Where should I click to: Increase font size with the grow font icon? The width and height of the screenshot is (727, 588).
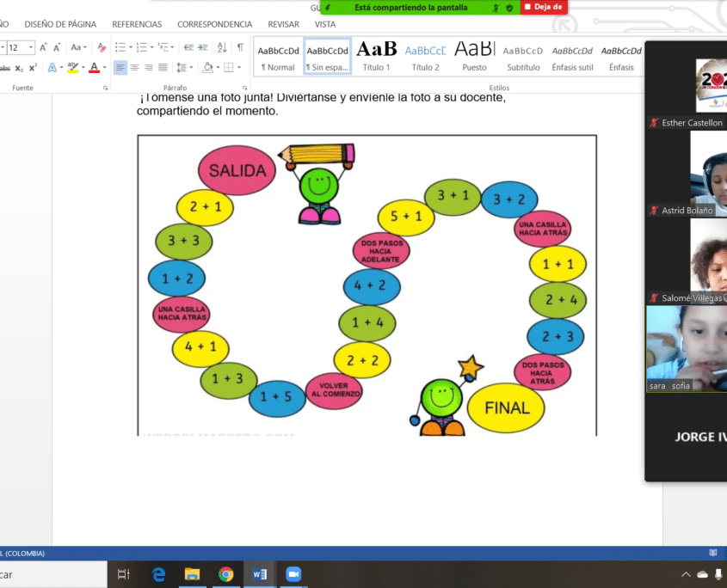pyautogui.click(x=43, y=47)
